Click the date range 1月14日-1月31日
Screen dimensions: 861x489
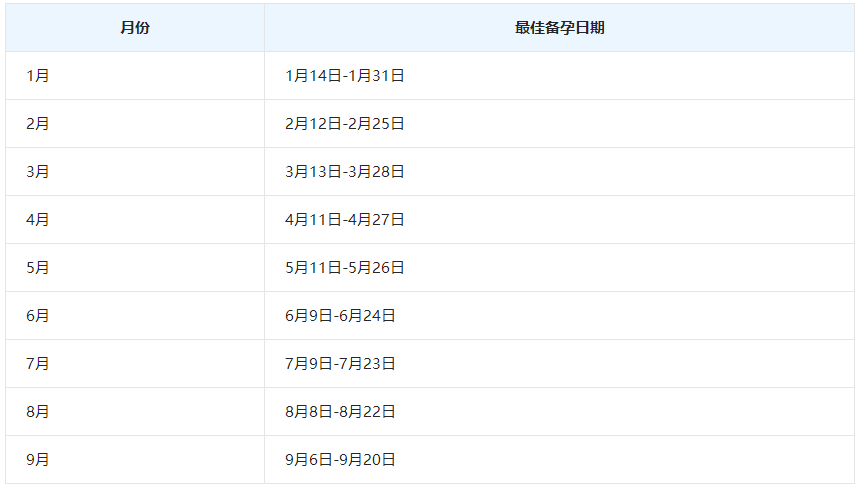coord(344,76)
